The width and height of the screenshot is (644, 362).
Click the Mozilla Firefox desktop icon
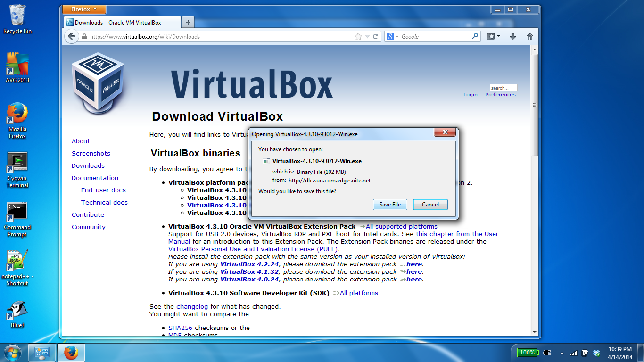click(x=17, y=121)
